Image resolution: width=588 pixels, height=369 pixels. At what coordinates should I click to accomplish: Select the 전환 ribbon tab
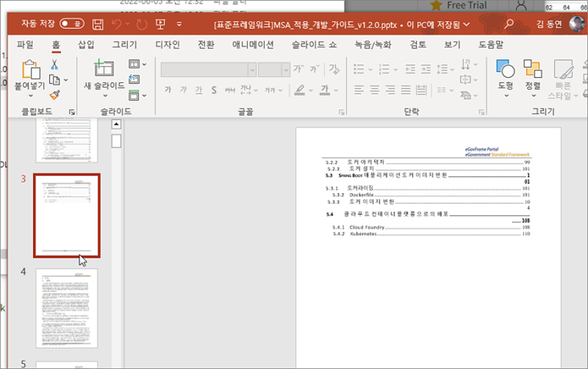(206, 45)
